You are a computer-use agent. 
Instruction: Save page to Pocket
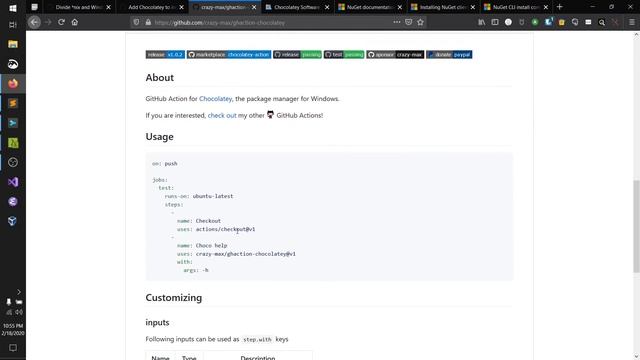coord(409,22)
